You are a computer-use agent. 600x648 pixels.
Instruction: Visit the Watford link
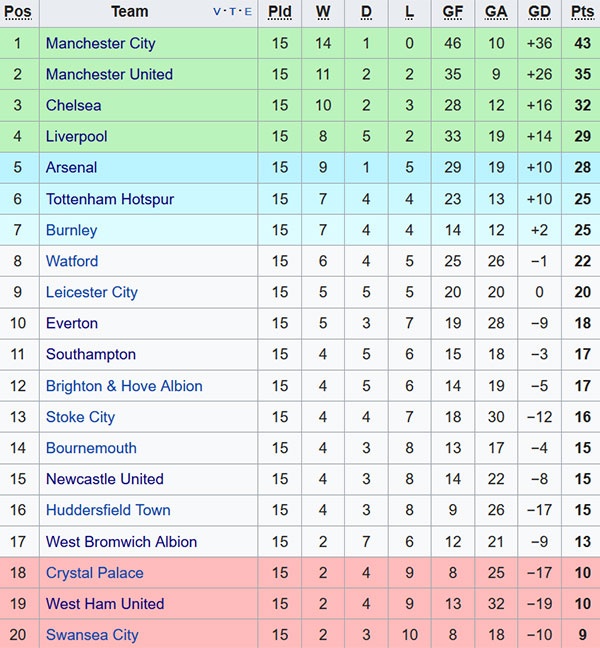coord(72,261)
